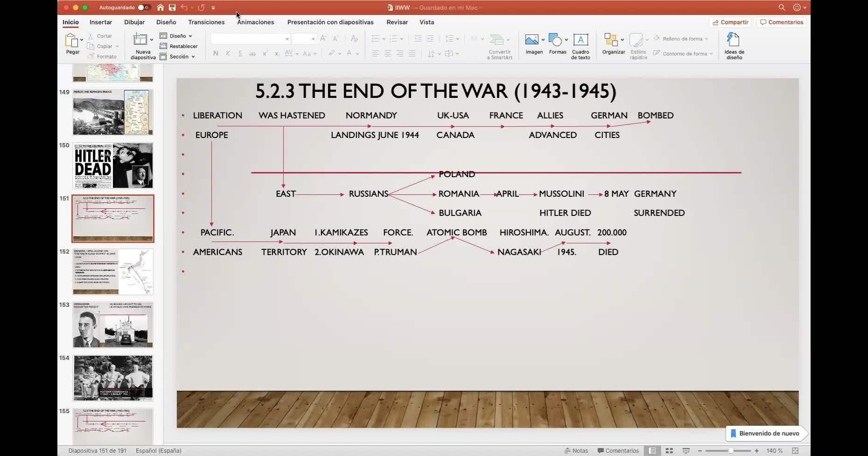This screenshot has height=456, width=868.
Task: Expand the quick access toolbar options
Action: click(x=213, y=8)
